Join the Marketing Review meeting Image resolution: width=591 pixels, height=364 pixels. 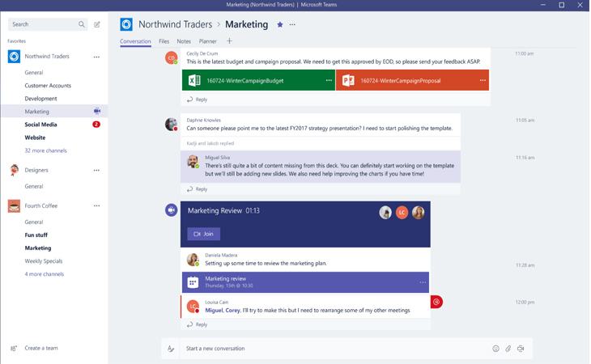203,234
